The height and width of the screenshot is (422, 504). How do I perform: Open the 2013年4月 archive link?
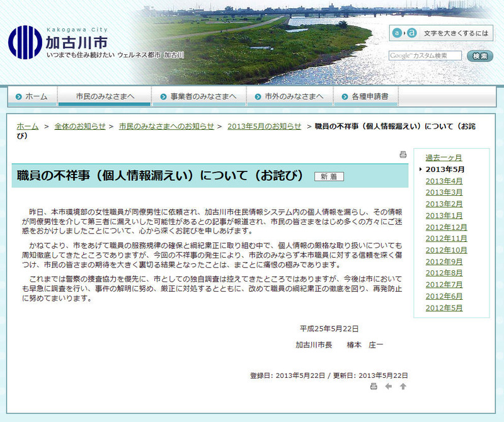coord(444,181)
